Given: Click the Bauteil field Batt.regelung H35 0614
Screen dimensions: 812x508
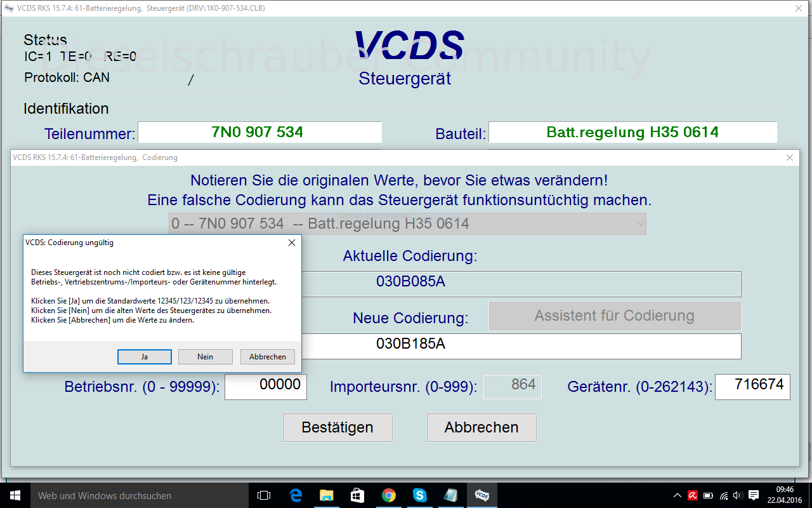Looking at the screenshot, I should [632, 132].
